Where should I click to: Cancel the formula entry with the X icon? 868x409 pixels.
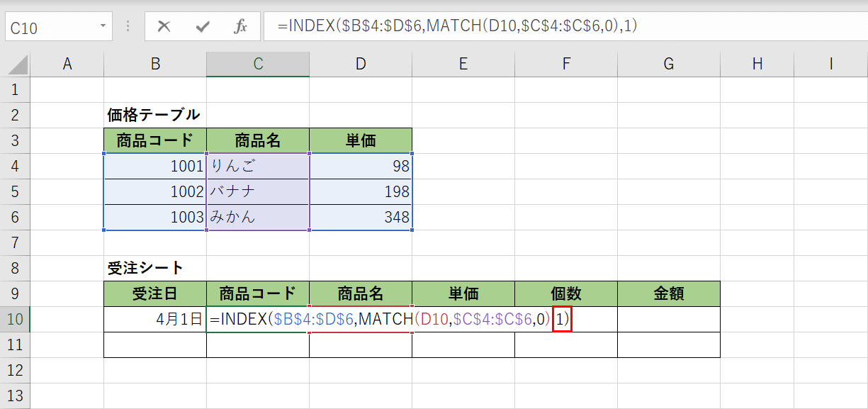[x=164, y=27]
